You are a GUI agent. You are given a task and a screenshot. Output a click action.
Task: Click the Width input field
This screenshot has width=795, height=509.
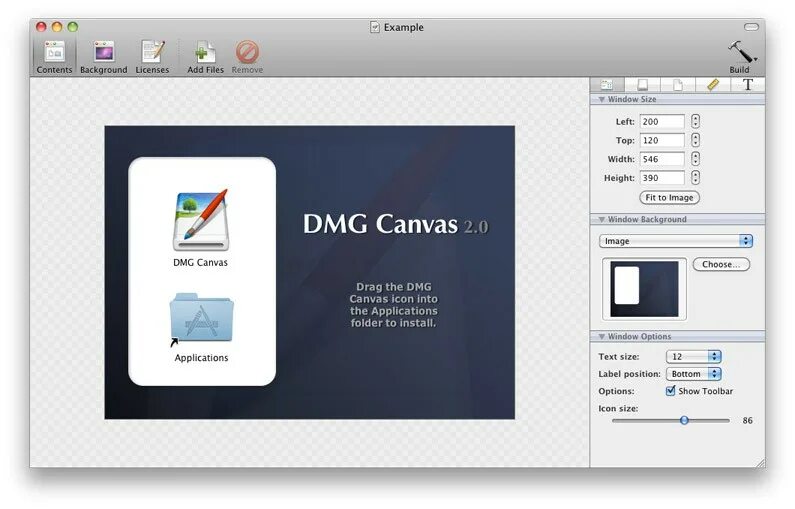pos(662,159)
